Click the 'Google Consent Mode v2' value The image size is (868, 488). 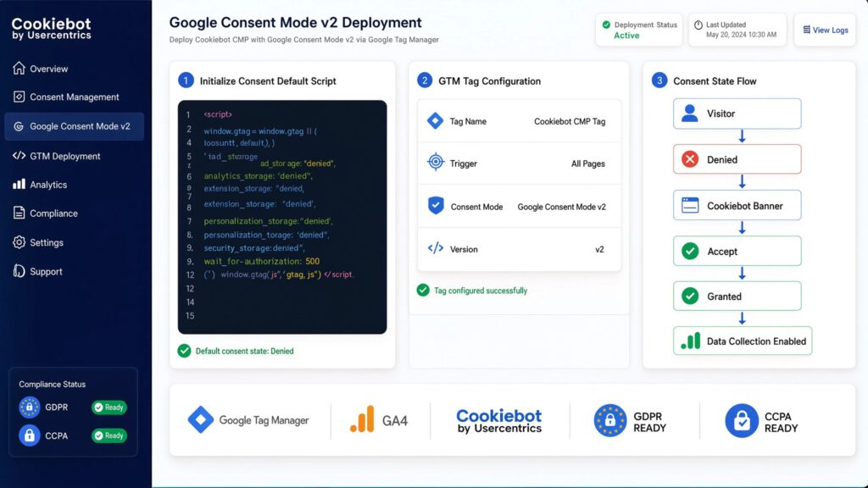pos(561,207)
